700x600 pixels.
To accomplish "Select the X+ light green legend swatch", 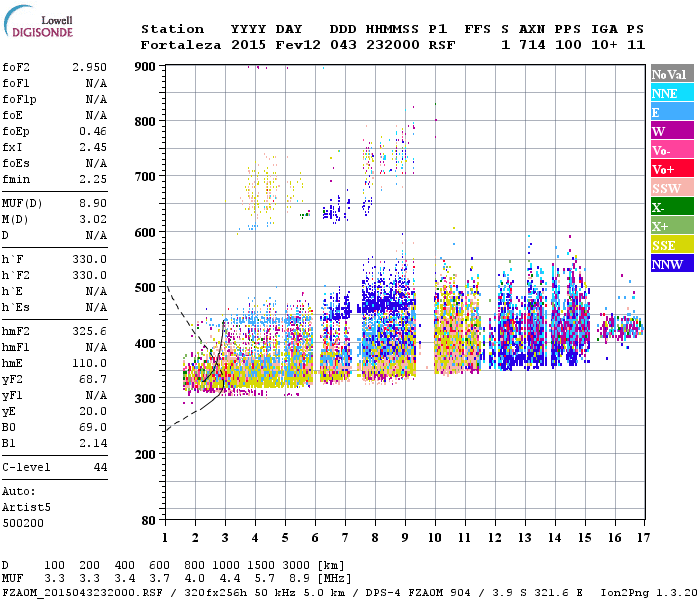I will [x=672, y=225].
